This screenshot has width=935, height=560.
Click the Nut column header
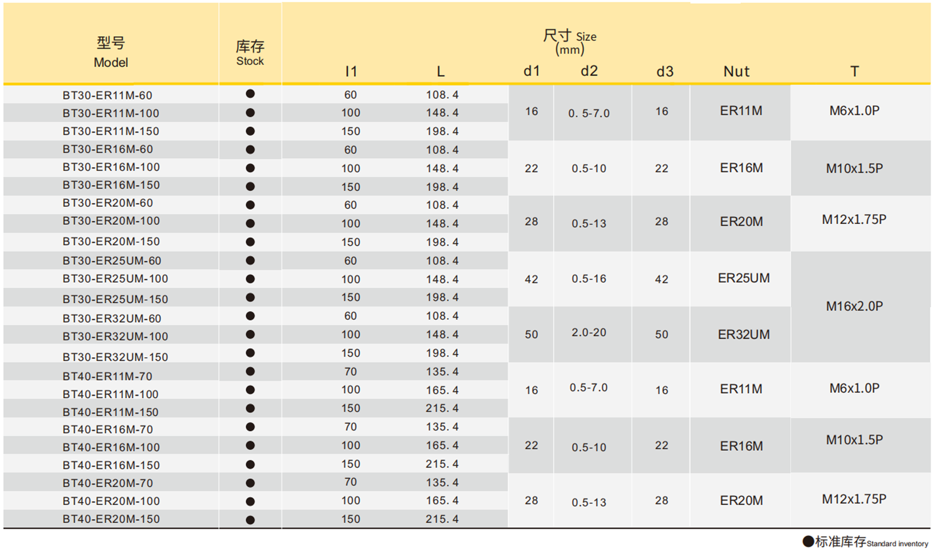click(x=736, y=72)
